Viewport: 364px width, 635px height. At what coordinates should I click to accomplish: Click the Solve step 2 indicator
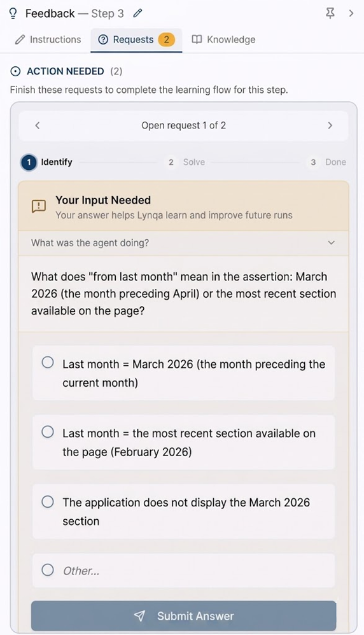pyautogui.click(x=187, y=162)
